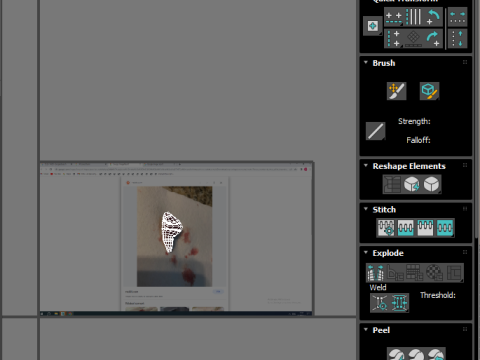Click the Weld label text
The height and width of the screenshot is (360, 480).
tap(378, 287)
